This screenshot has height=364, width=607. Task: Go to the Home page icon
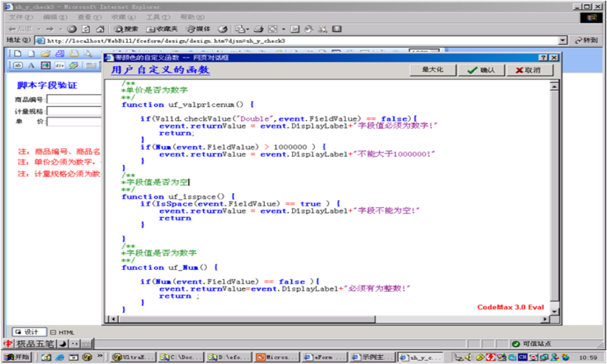click(x=100, y=29)
